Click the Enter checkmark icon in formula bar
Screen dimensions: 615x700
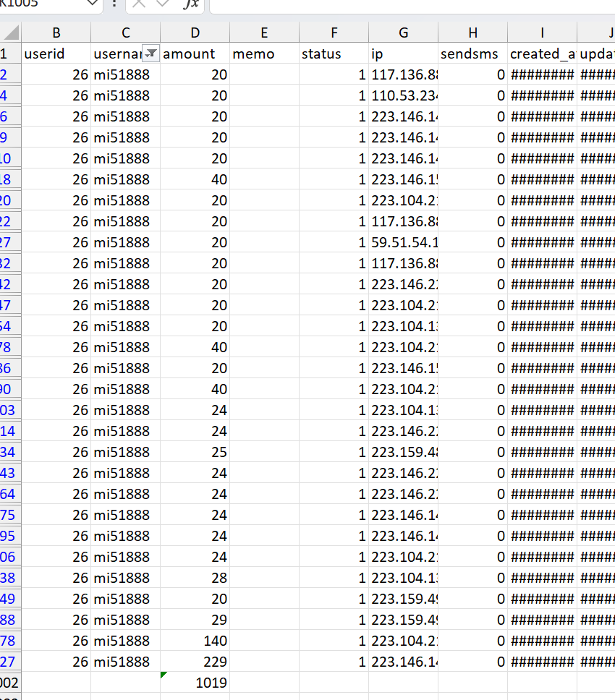pos(163,4)
